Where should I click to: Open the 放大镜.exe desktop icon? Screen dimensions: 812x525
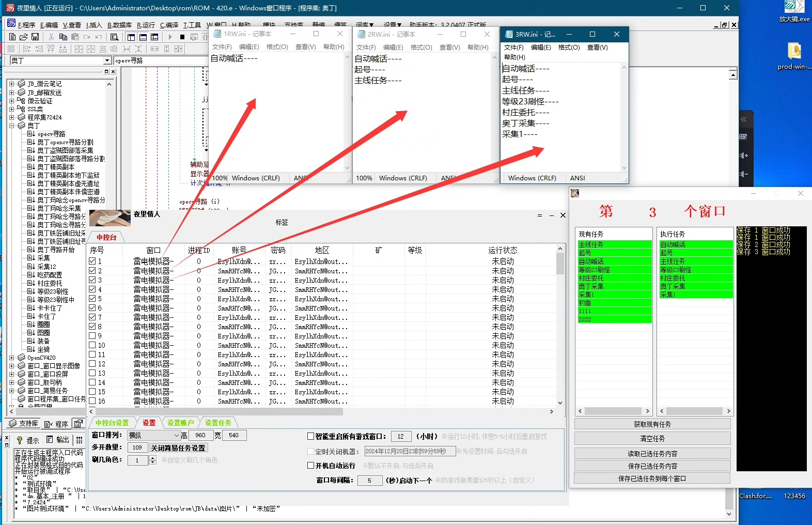point(794,10)
